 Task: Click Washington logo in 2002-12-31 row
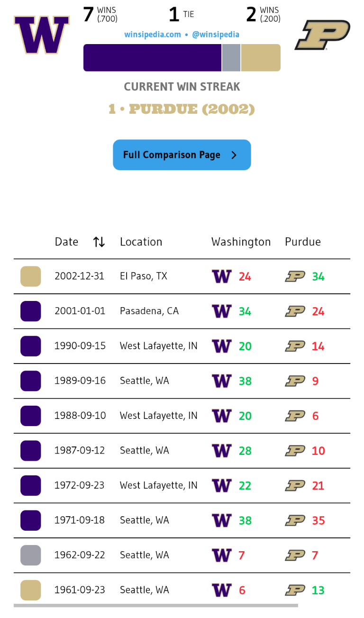(221, 276)
